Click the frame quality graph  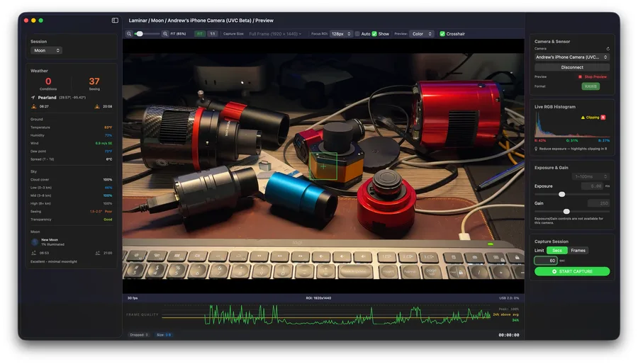point(326,315)
